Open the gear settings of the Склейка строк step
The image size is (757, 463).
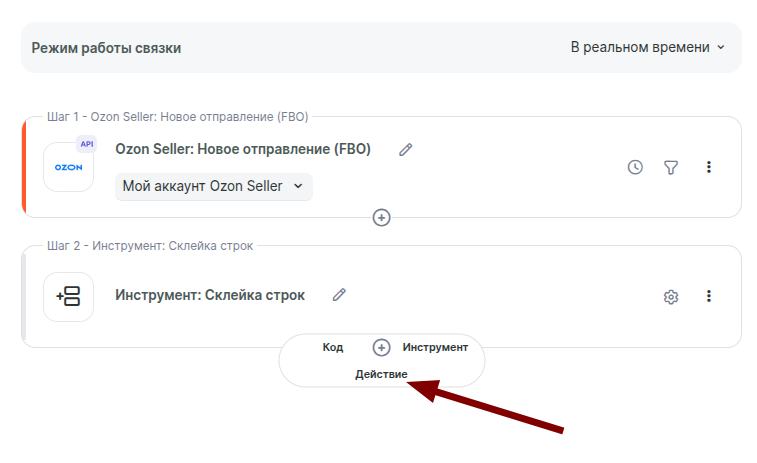click(671, 297)
